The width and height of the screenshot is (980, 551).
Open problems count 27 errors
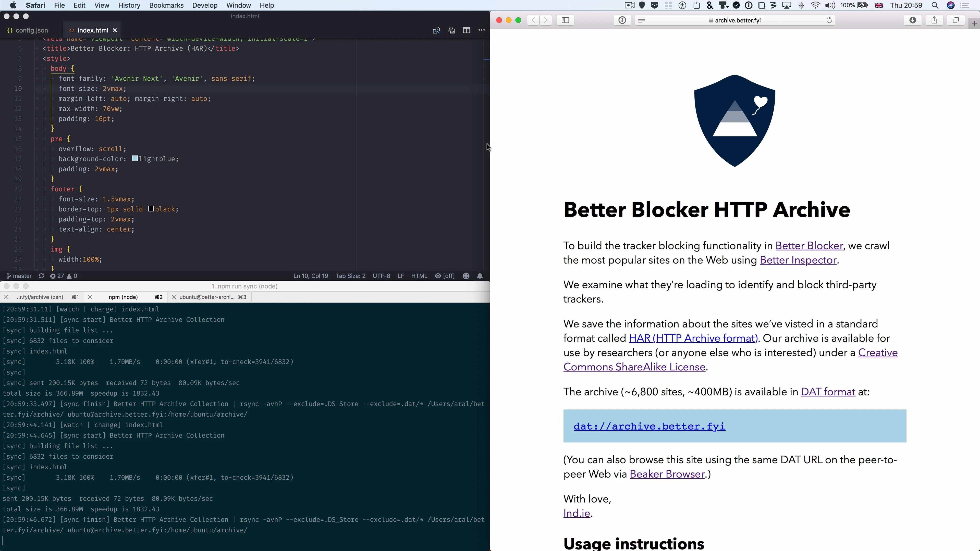[x=64, y=276]
